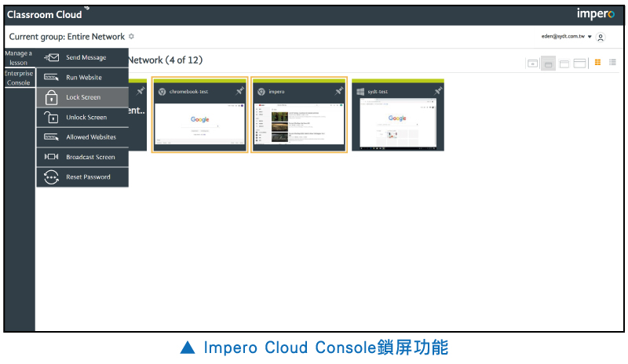Switch to grid view layout
Viewport: 628px width, 364px height.
[x=597, y=63]
